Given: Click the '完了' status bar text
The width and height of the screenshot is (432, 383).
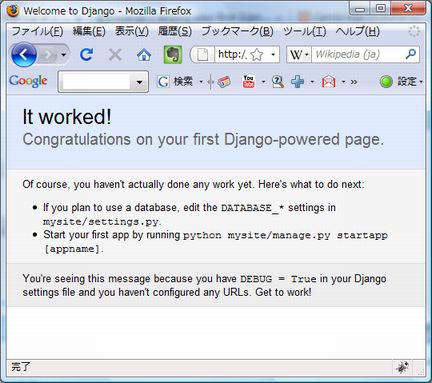Looking at the screenshot, I should click(x=21, y=367).
